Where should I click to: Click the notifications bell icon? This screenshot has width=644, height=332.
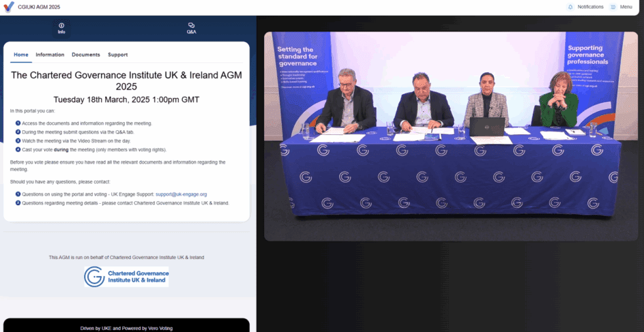tap(570, 7)
